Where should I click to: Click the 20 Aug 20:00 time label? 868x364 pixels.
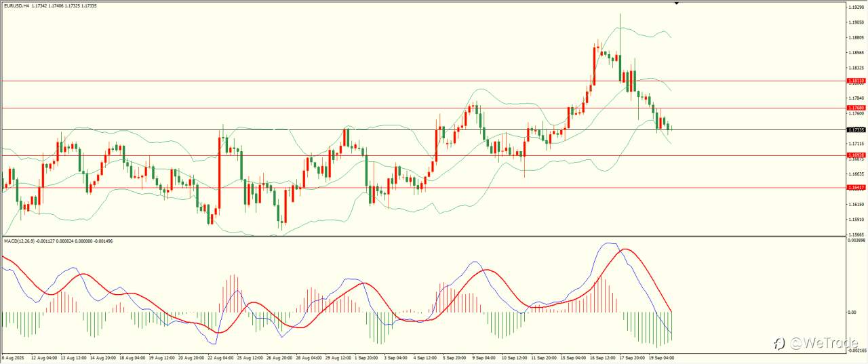pos(192,357)
